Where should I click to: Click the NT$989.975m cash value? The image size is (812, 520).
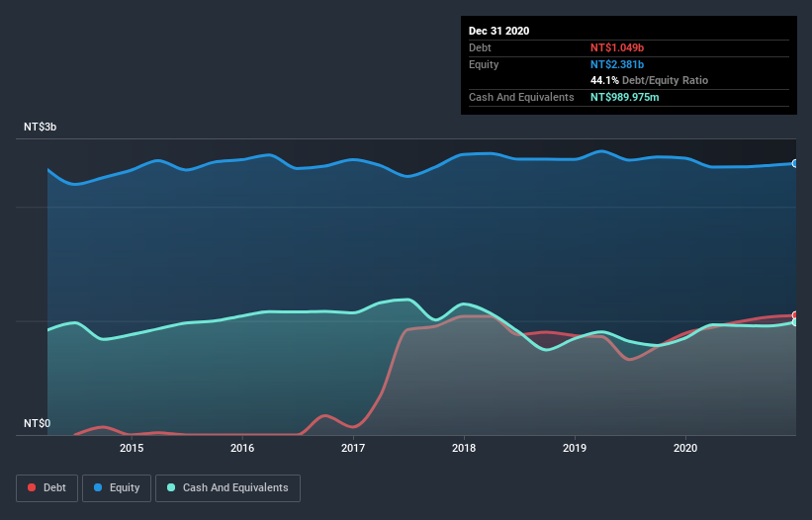(625, 97)
